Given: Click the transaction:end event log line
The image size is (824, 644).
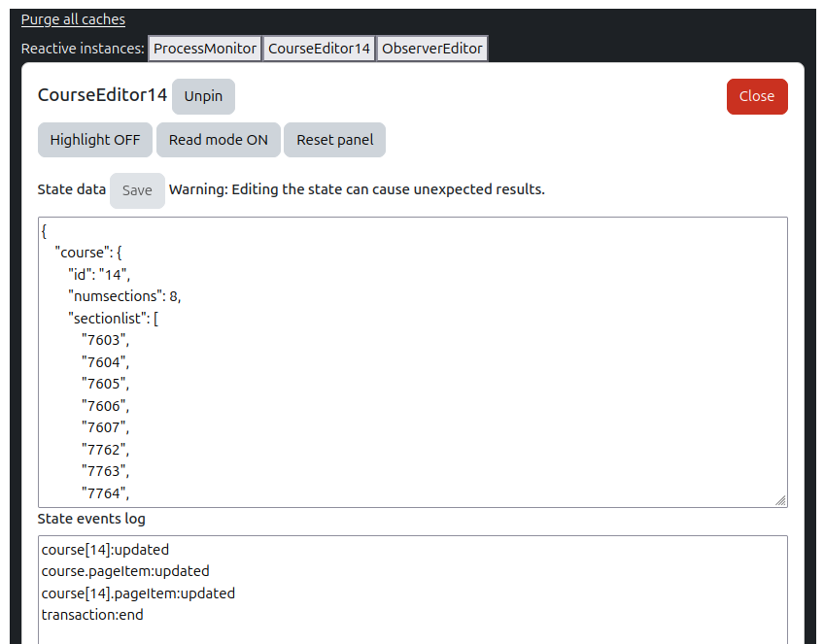Looking at the screenshot, I should tap(92, 615).
